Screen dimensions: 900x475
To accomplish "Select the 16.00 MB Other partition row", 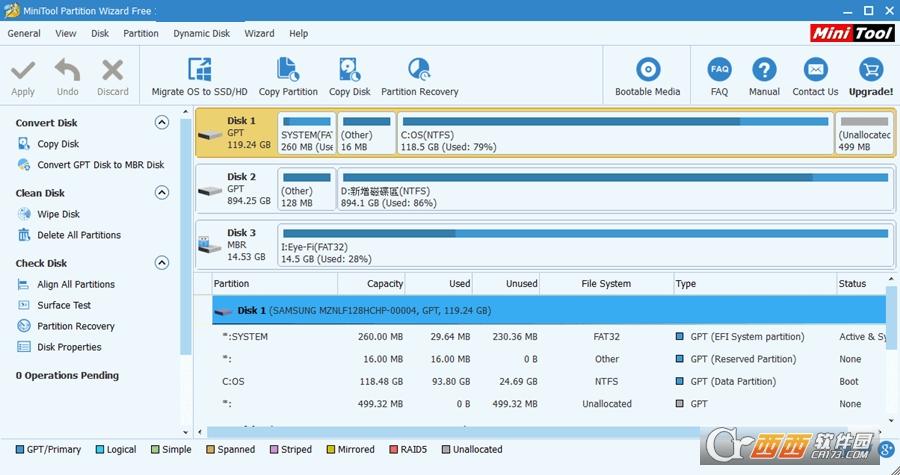I will tap(549, 359).
